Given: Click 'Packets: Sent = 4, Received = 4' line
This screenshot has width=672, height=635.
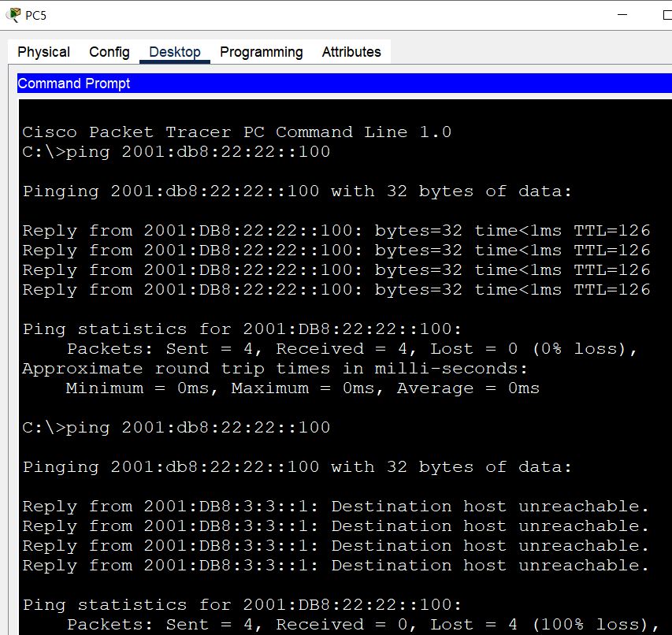Looking at the screenshot, I should [352, 349].
